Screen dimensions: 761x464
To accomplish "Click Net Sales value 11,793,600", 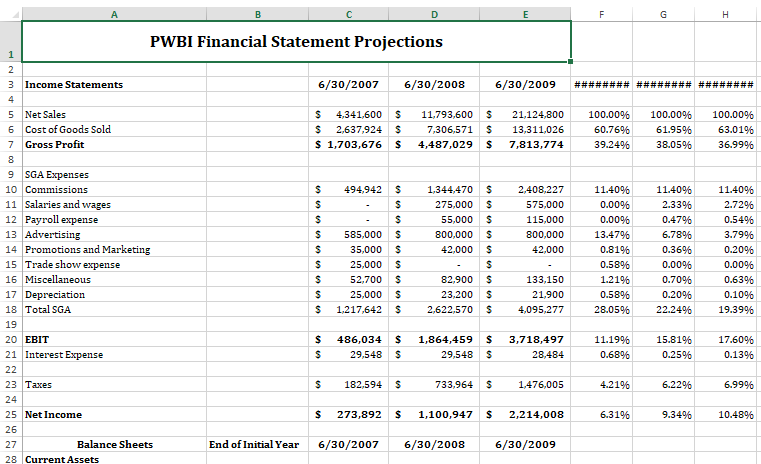I will tap(447, 115).
